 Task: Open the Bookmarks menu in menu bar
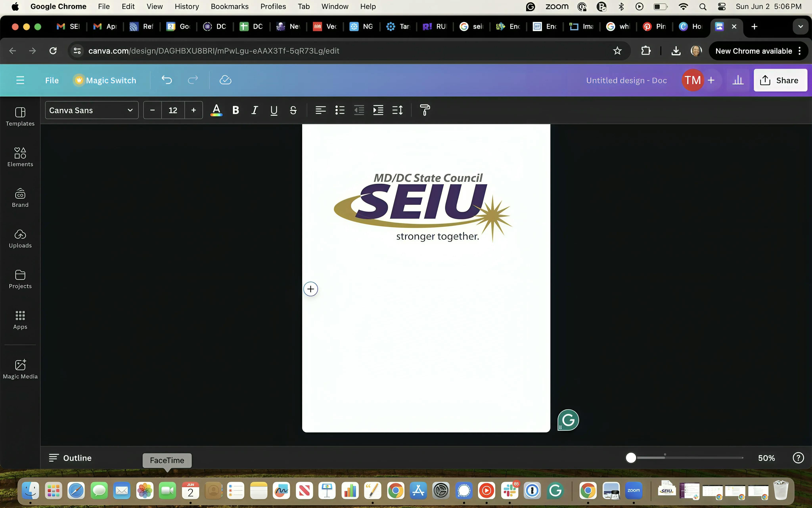pos(230,6)
